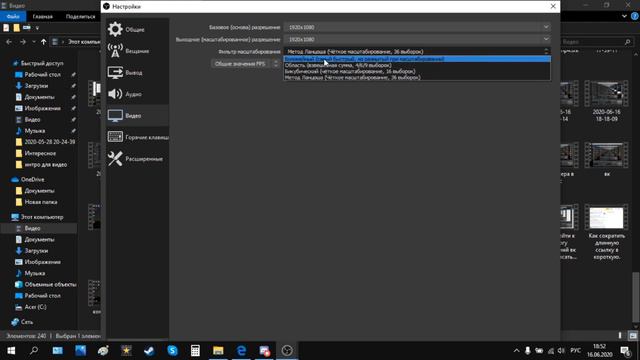This screenshot has height=360, width=640.
Task: Expand the Explorer ribbon chevron
Action: (x=624, y=16)
